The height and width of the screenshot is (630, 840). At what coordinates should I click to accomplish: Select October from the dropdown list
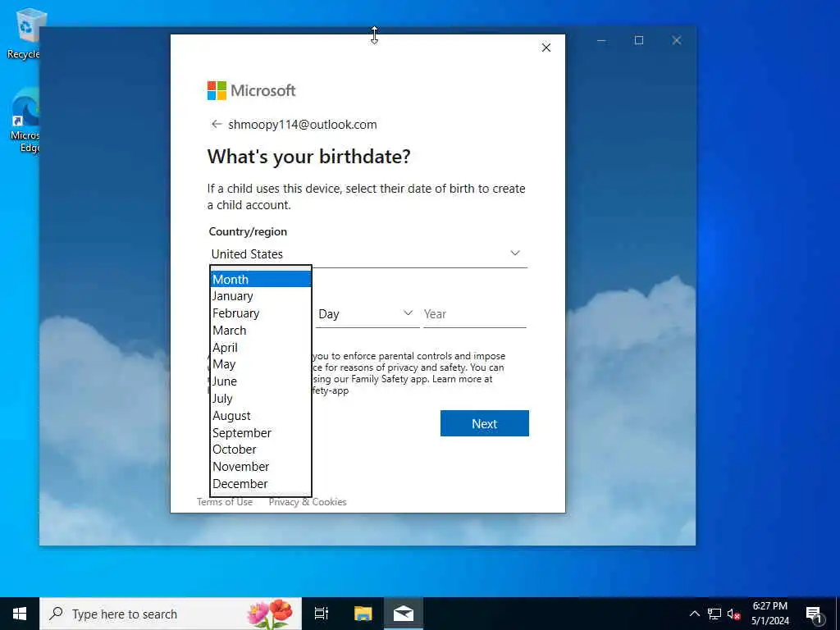260,450
